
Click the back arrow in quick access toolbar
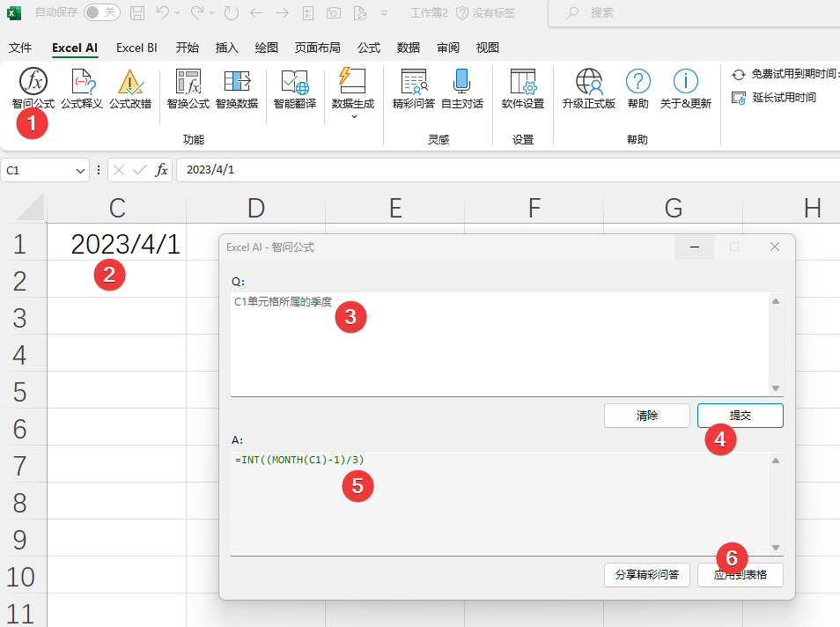[x=256, y=13]
